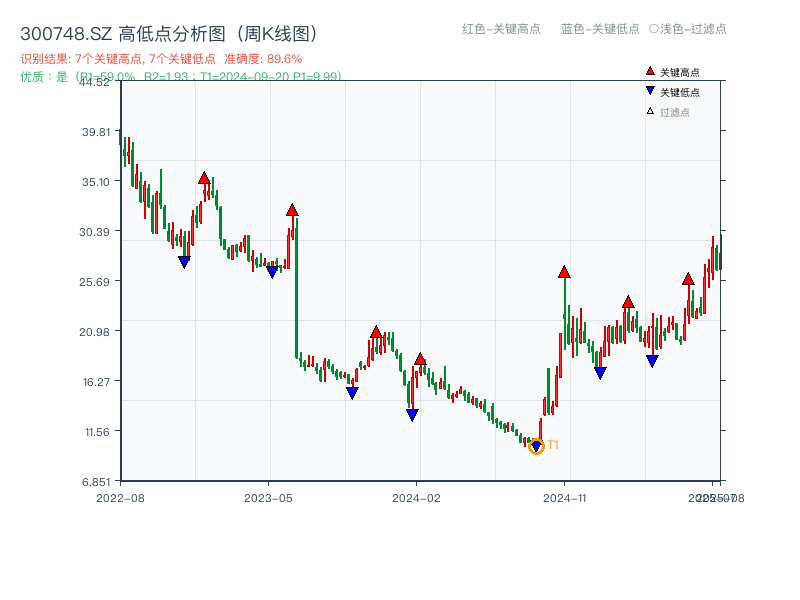Viewport: 800px width, 600px height.
Task: Click the 蓝色-关键低点 header legend text
Action: tap(600, 29)
